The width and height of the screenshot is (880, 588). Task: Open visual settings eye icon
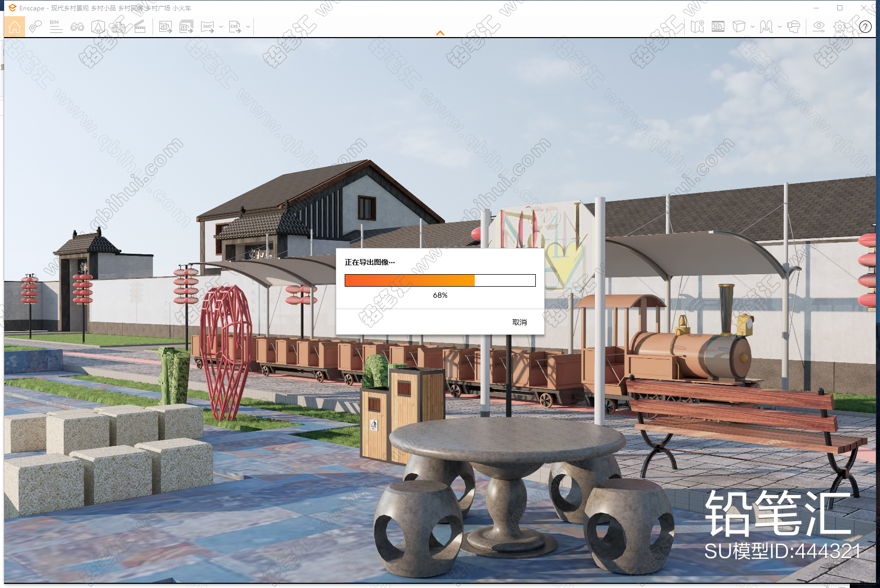[x=819, y=27]
